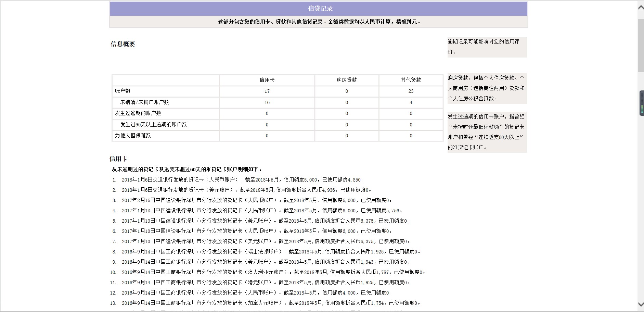Click the 逾期记录可能影响 note box
644x312 pixels.
[487, 47]
